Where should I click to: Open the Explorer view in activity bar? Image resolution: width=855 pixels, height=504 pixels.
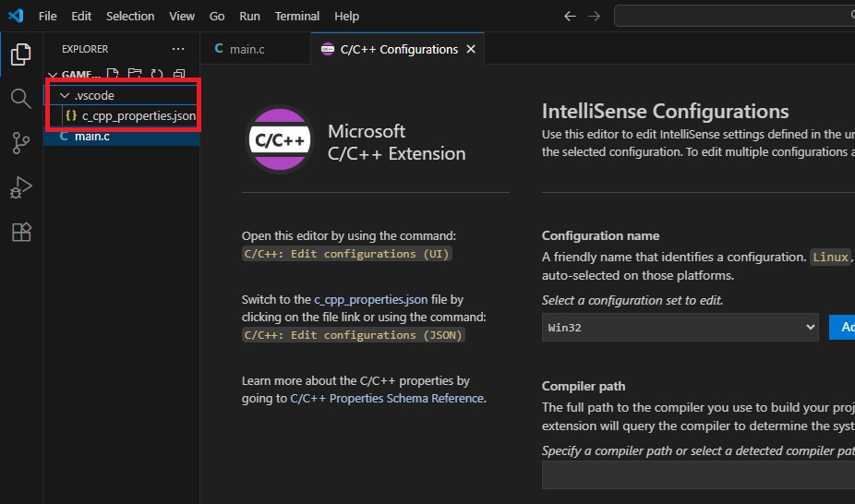[x=20, y=54]
